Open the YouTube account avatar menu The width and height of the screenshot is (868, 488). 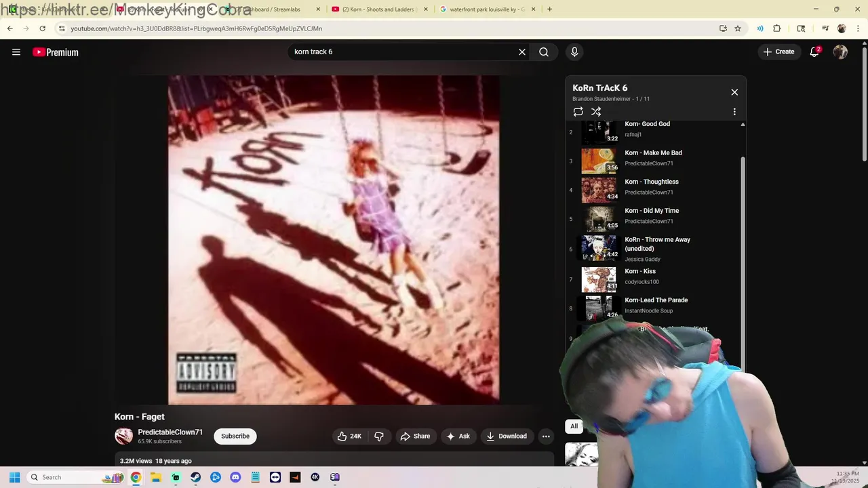840,52
